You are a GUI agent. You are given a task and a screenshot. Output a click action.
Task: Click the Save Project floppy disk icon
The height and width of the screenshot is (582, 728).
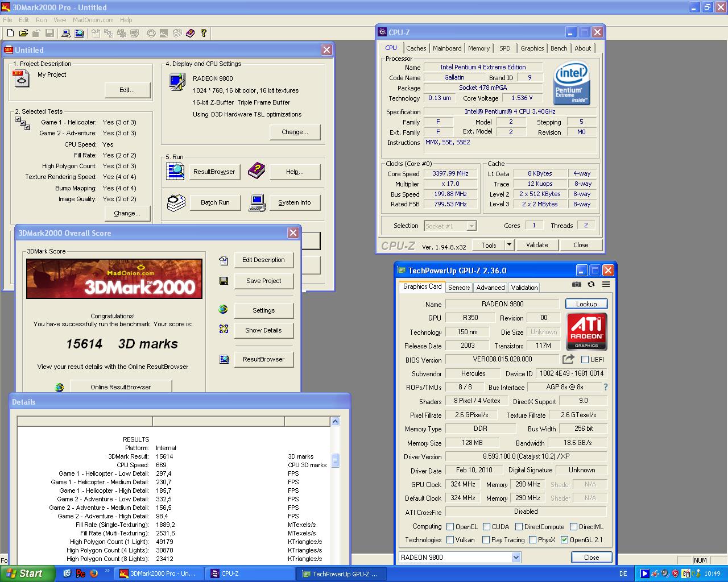pos(224,281)
